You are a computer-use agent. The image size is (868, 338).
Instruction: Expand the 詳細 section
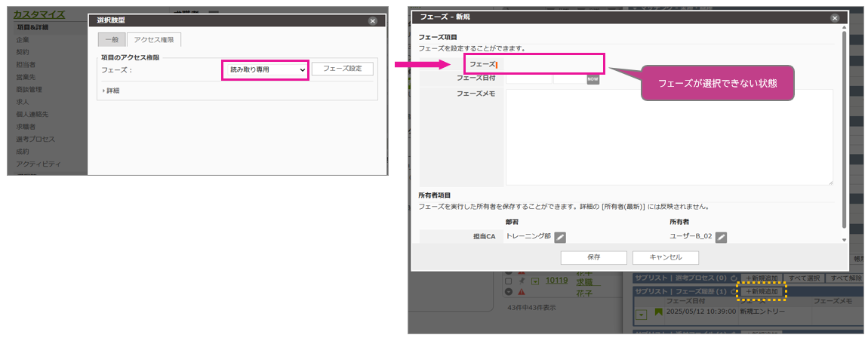[111, 91]
